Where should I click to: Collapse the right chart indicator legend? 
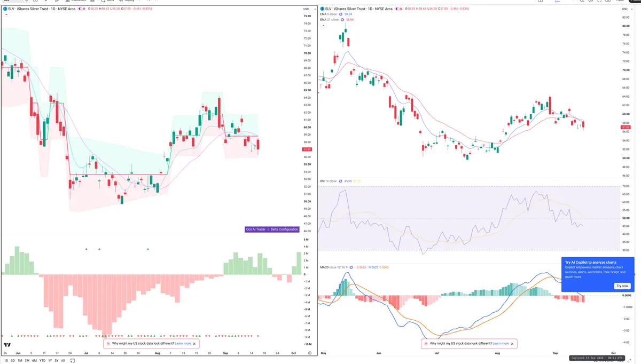[x=323, y=26]
